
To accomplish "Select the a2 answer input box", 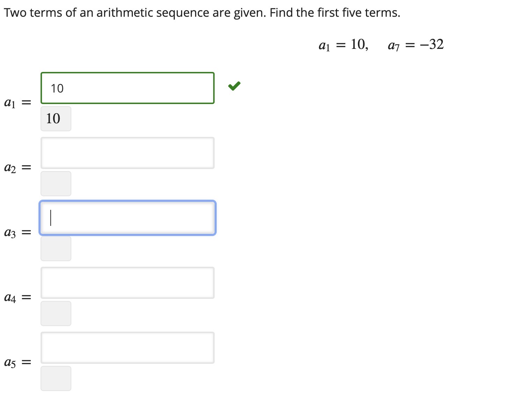I will (127, 153).
